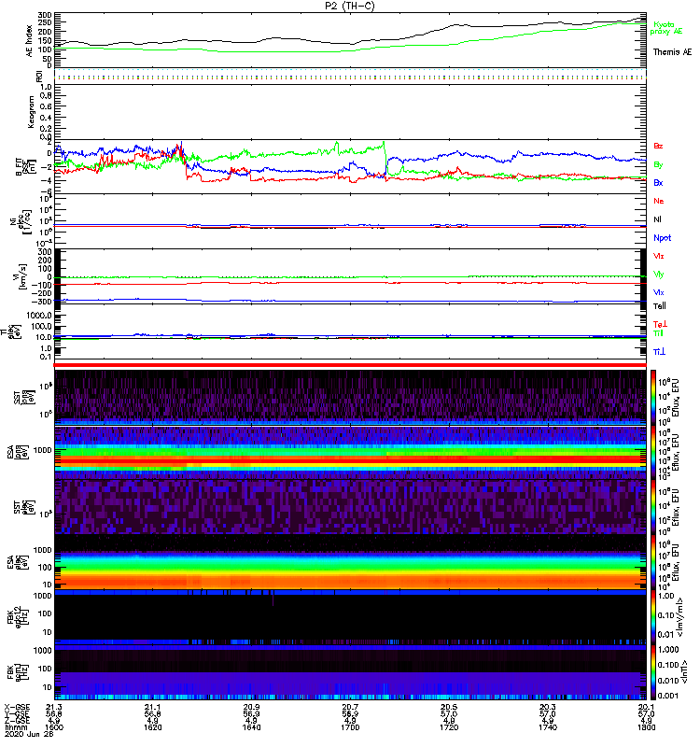Click the X-GSE value "20.5"

(x=449, y=707)
